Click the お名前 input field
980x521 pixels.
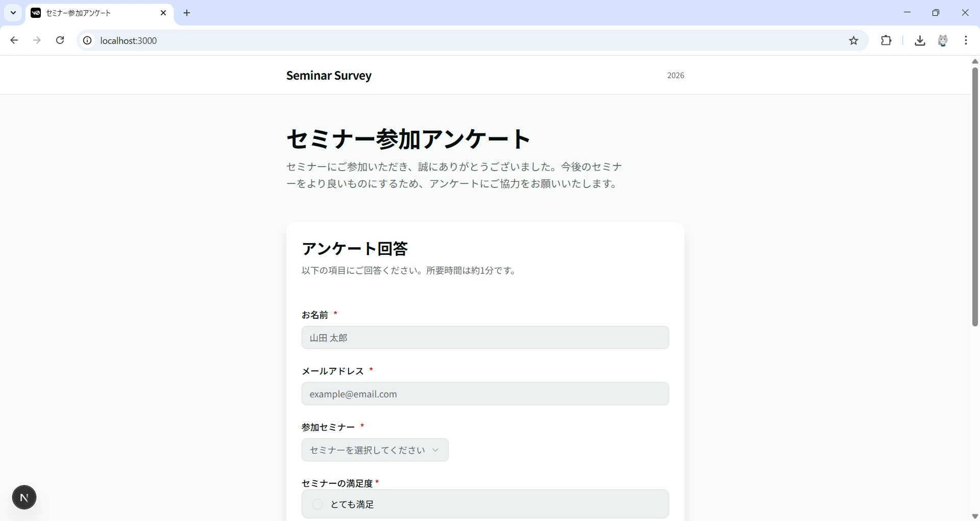click(x=485, y=338)
